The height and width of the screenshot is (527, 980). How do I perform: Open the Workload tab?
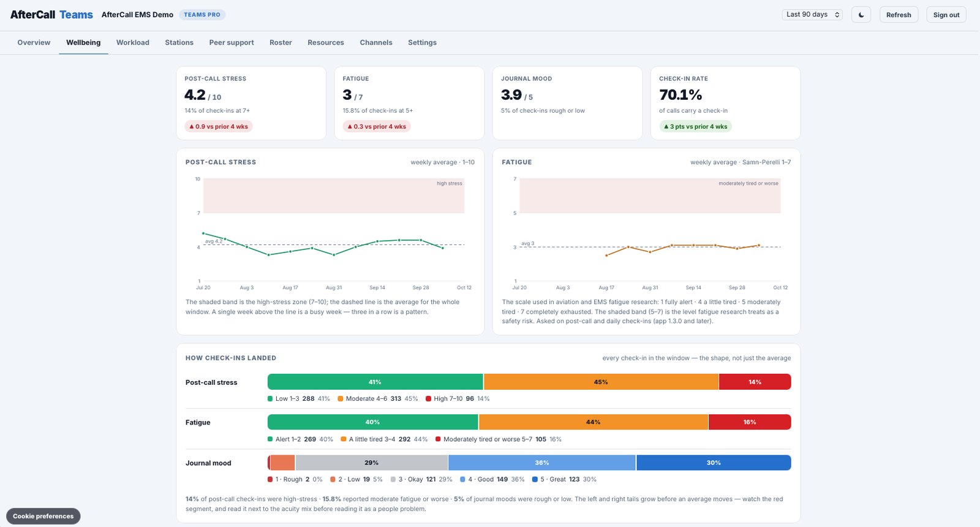pyautogui.click(x=133, y=42)
